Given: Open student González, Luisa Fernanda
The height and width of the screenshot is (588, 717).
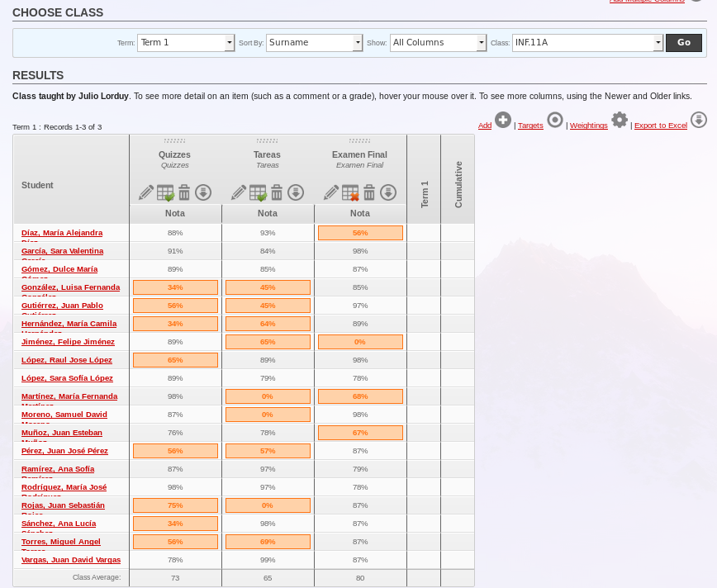Looking at the screenshot, I should click(x=70, y=287).
